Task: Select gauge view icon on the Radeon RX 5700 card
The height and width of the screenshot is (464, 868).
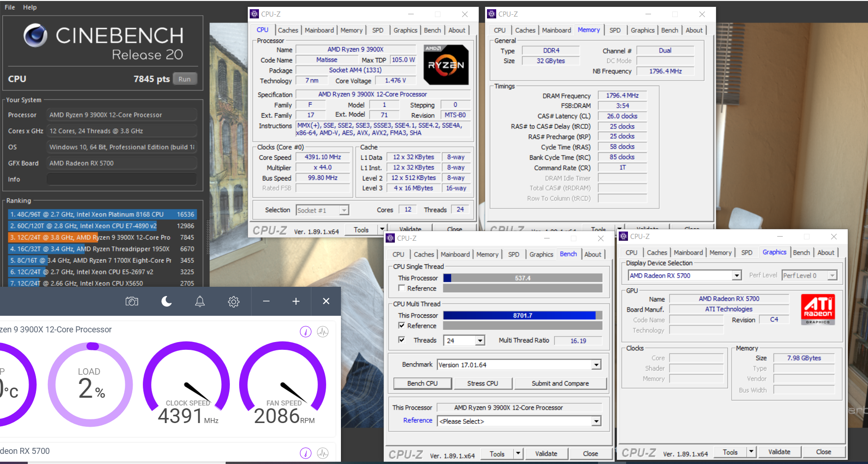Action: (x=305, y=453)
